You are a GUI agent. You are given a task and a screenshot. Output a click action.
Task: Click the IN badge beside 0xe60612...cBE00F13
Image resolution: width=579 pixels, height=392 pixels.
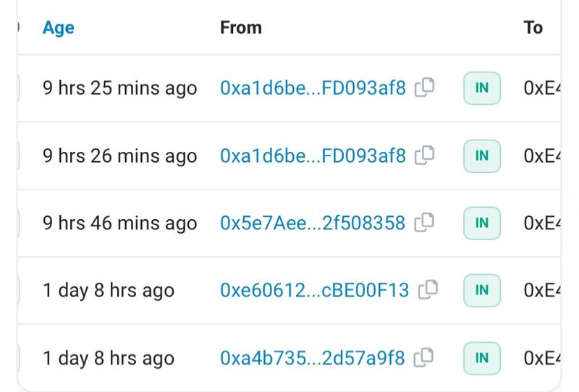(481, 291)
